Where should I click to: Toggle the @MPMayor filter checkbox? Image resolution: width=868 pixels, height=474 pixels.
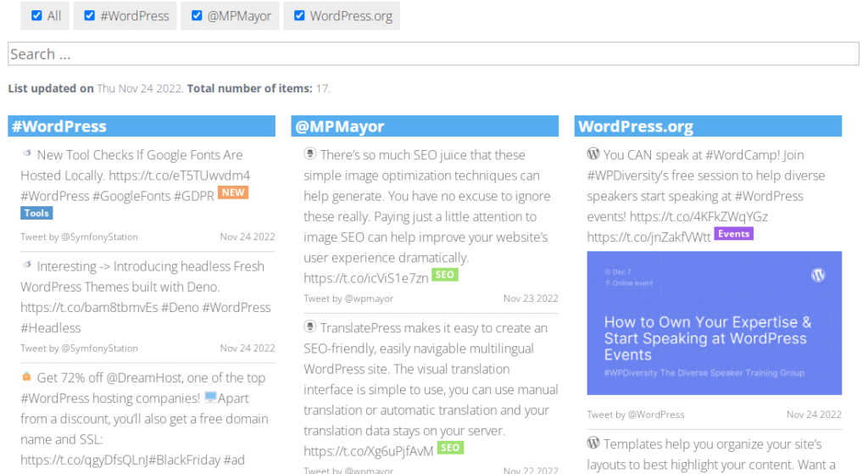(197, 15)
